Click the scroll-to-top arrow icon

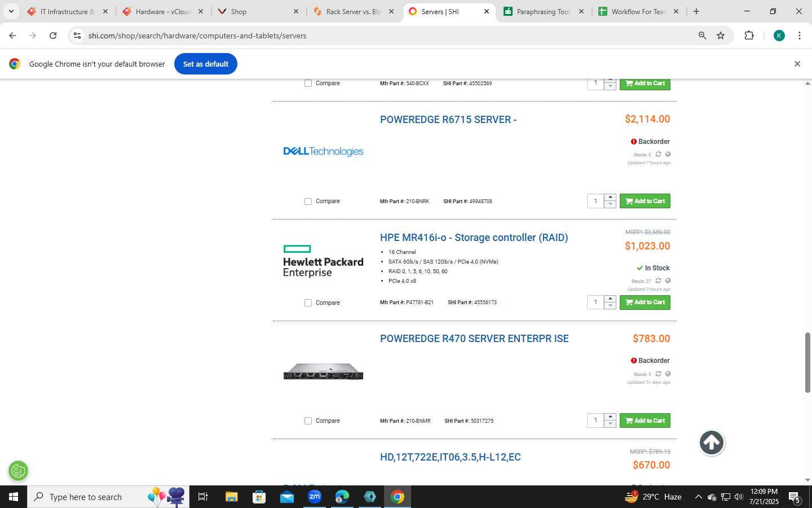(x=712, y=443)
